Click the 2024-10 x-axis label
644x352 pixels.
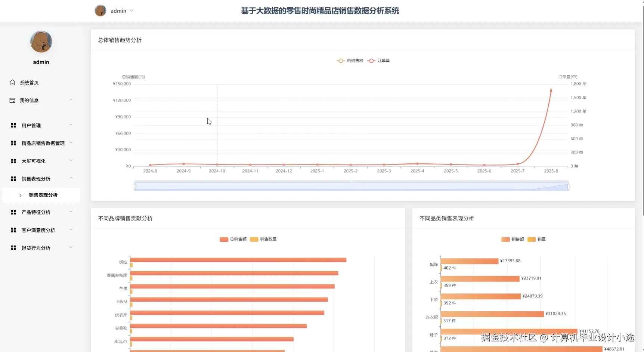[217, 171]
